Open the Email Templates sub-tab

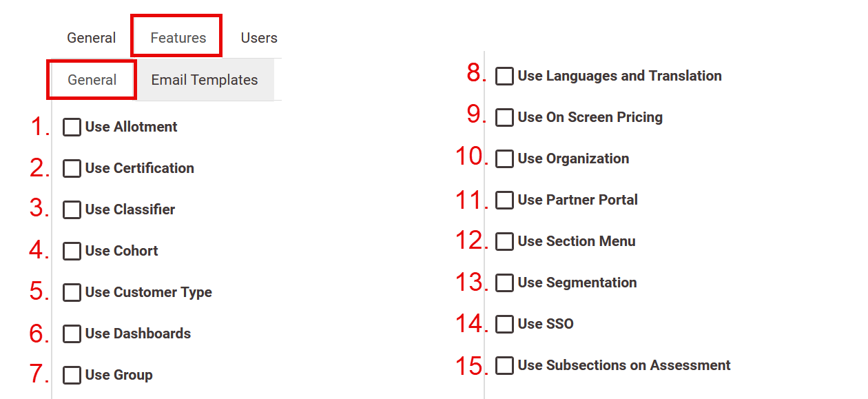coord(205,80)
